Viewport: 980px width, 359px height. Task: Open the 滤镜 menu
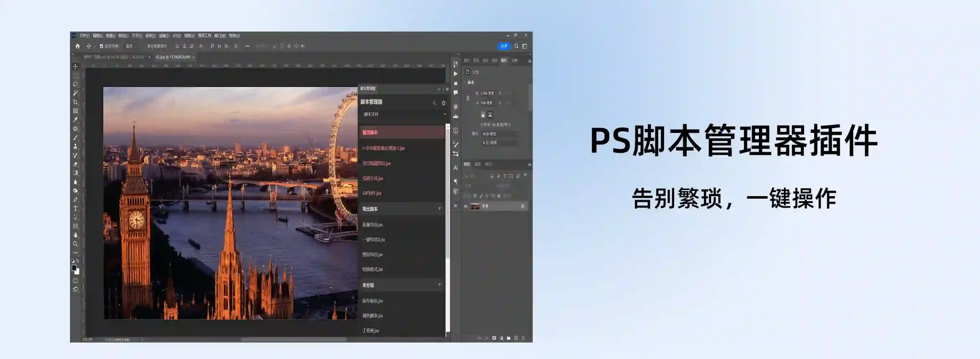point(163,35)
